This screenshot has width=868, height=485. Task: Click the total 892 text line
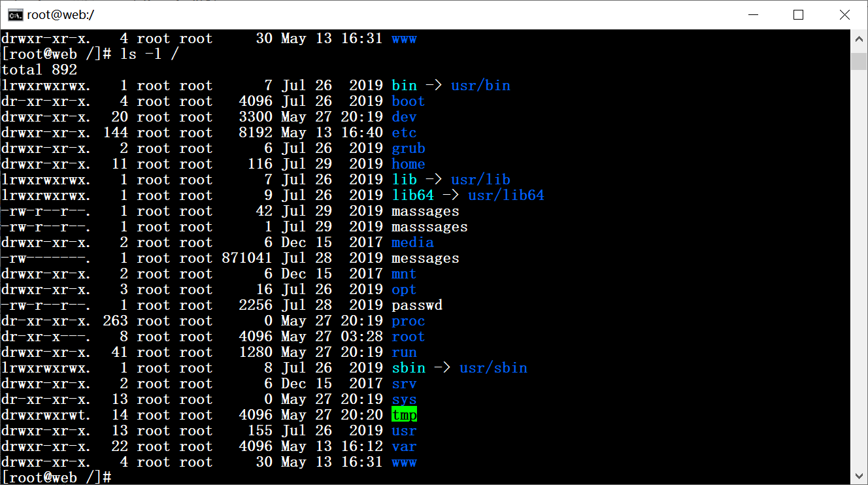click(x=38, y=69)
